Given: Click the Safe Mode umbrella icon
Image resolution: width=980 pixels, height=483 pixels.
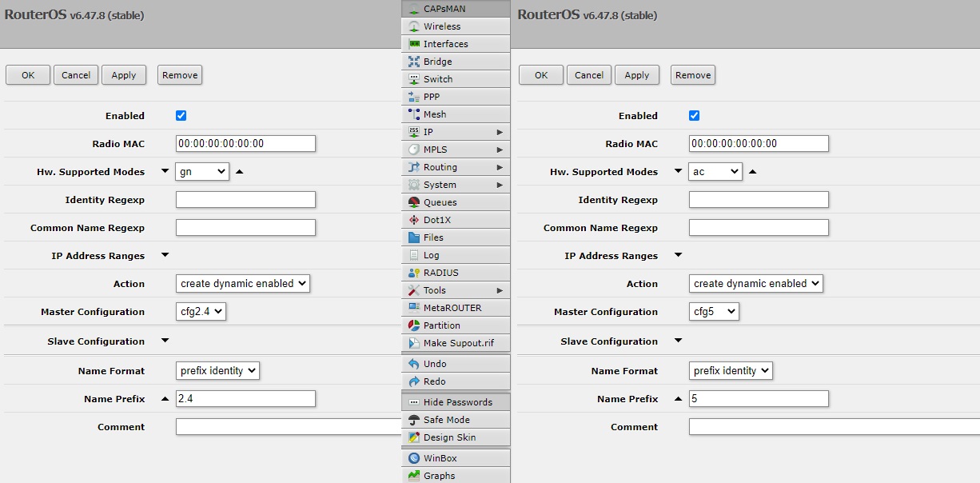Looking at the screenshot, I should tap(413, 420).
